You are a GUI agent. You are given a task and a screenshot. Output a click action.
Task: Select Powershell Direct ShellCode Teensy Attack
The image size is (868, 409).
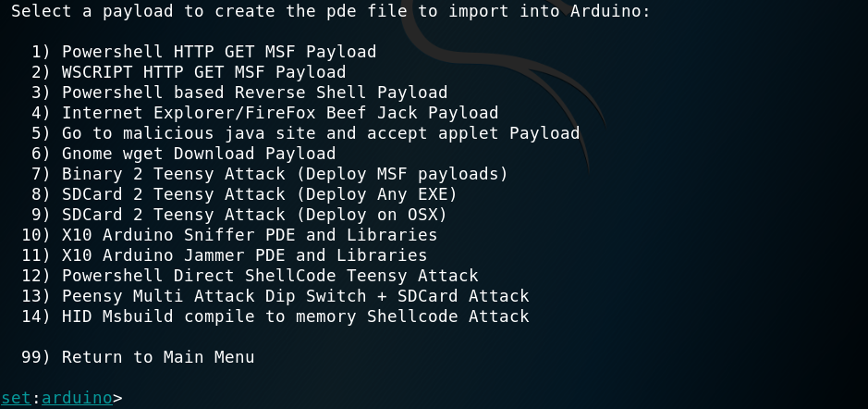pyautogui.click(x=270, y=275)
